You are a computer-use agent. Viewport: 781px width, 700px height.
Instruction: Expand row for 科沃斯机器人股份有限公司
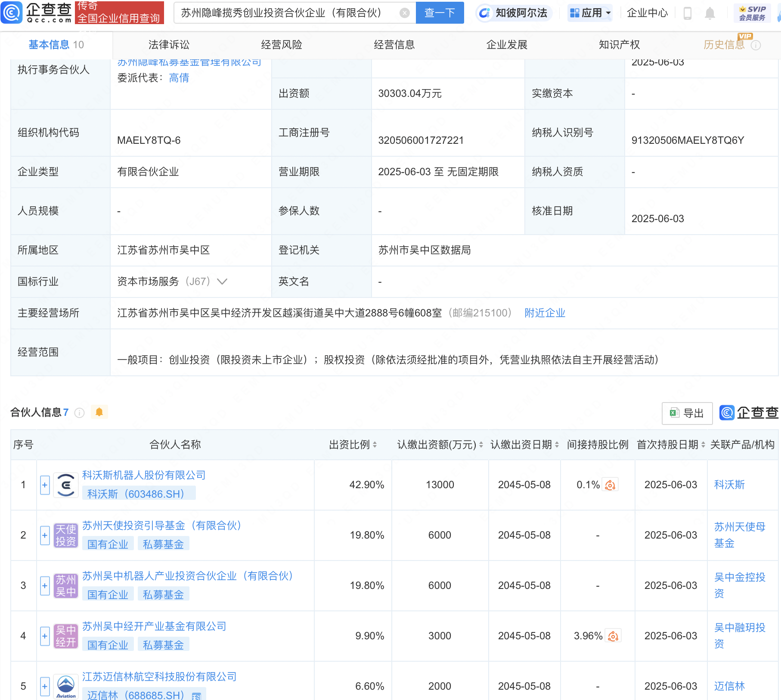pyautogui.click(x=45, y=485)
